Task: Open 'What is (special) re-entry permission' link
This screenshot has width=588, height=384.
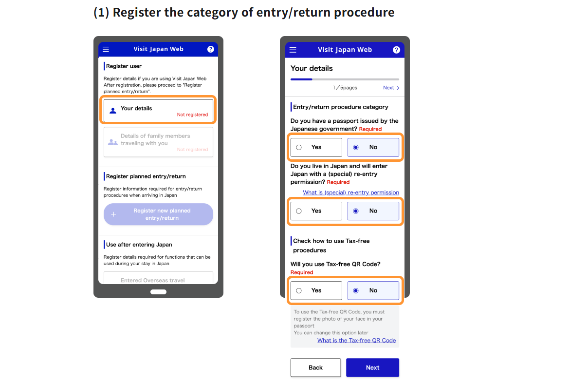Action: pyautogui.click(x=350, y=192)
